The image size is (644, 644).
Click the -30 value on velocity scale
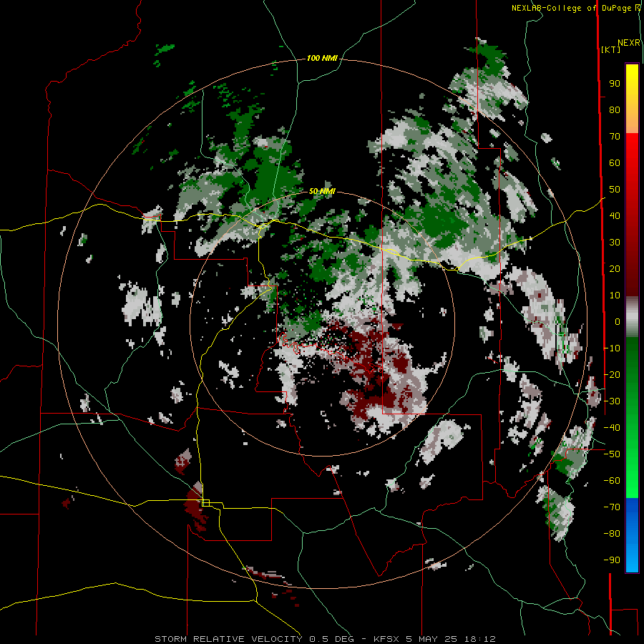coord(612,401)
